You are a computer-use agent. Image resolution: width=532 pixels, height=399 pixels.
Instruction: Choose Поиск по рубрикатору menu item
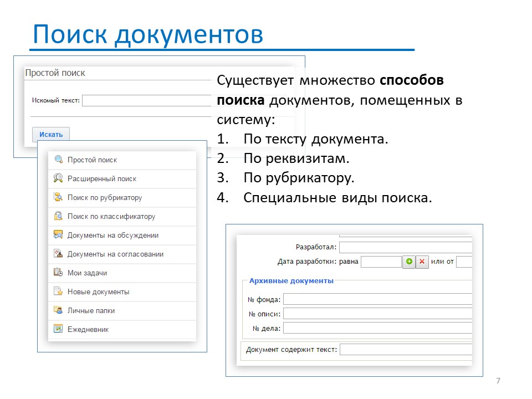(x=122, y=197)
